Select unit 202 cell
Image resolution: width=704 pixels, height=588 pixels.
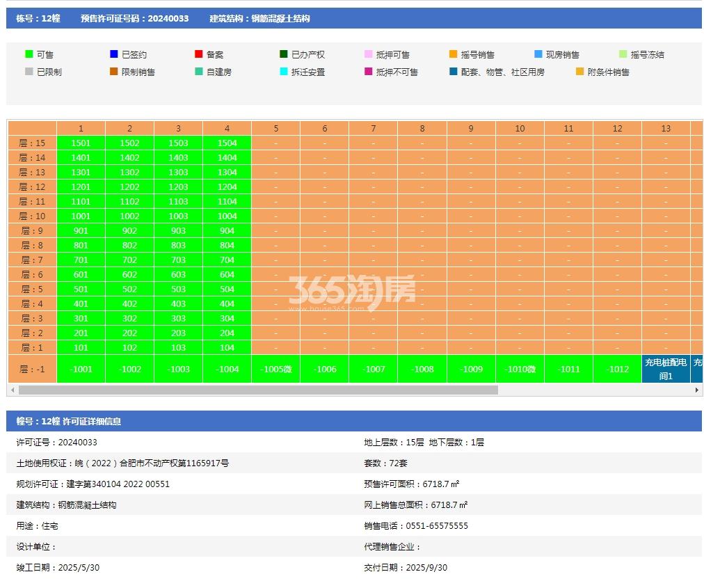130,333
